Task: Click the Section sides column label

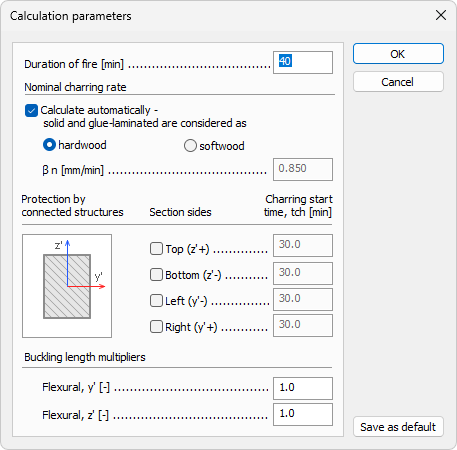Action: 180,212
